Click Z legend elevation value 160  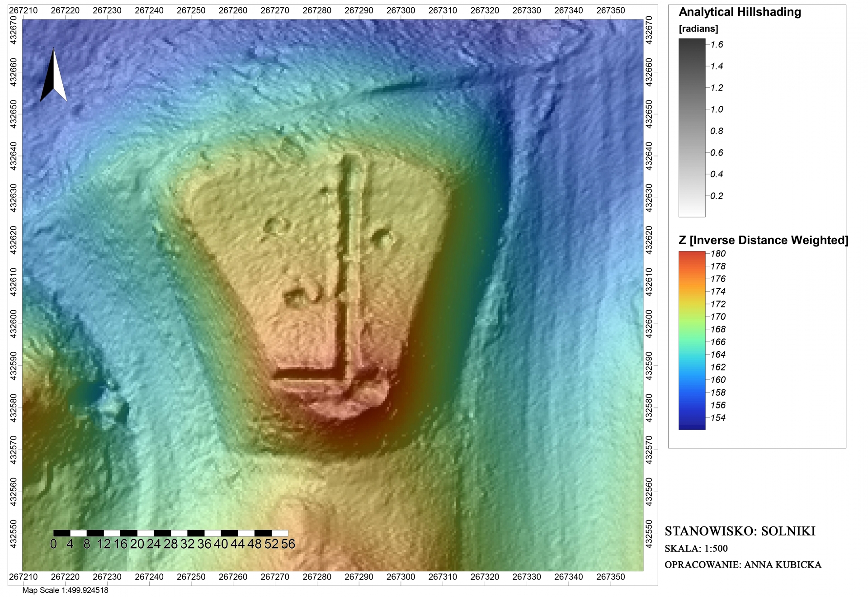click(x=718, y=380)
